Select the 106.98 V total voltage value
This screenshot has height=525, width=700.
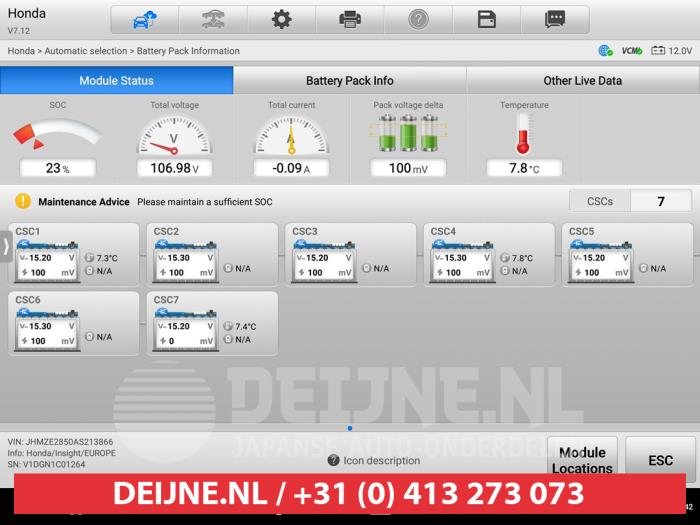(174, 168)
